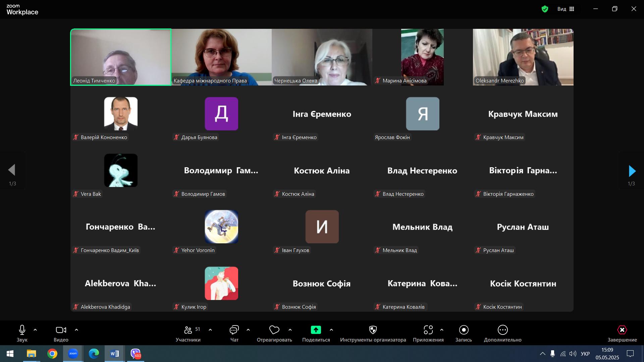Toggle the video camera on/off
644x362 pixels.
61,330
